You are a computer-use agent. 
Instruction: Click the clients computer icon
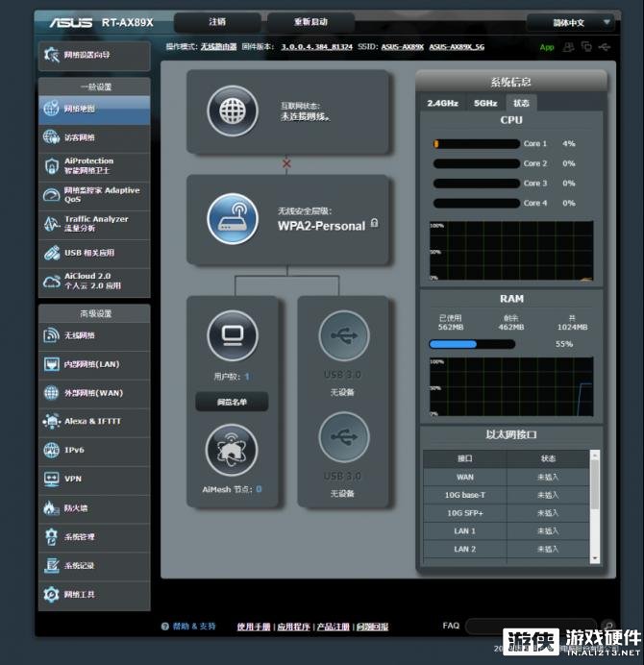(x=233, y=335)
